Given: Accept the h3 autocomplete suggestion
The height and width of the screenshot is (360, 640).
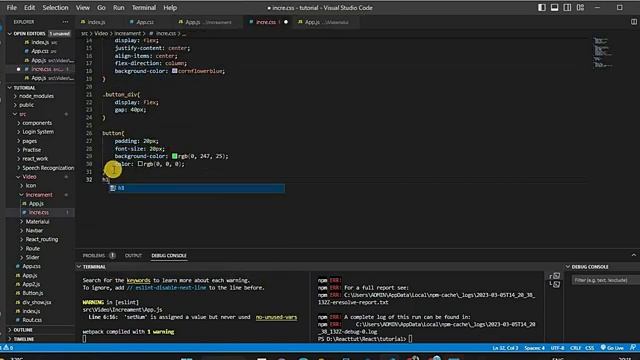Looking at the screenshot, I should (196, 188).
